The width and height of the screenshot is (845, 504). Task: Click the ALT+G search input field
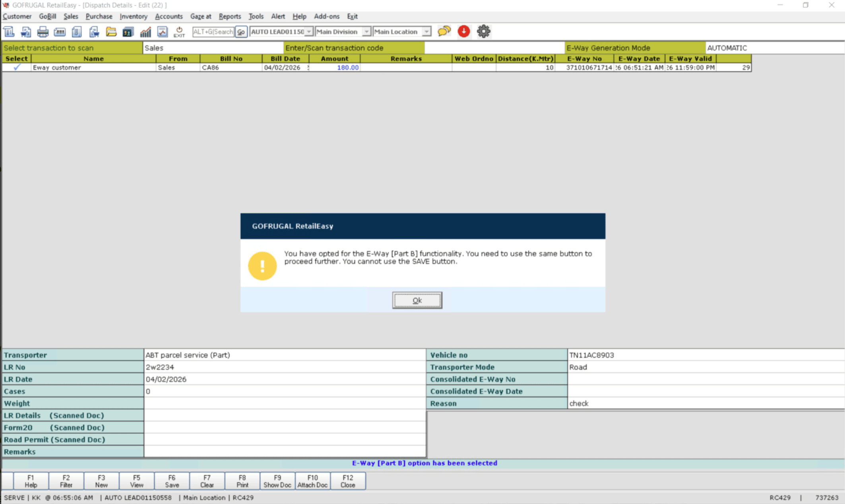(213, 32)
